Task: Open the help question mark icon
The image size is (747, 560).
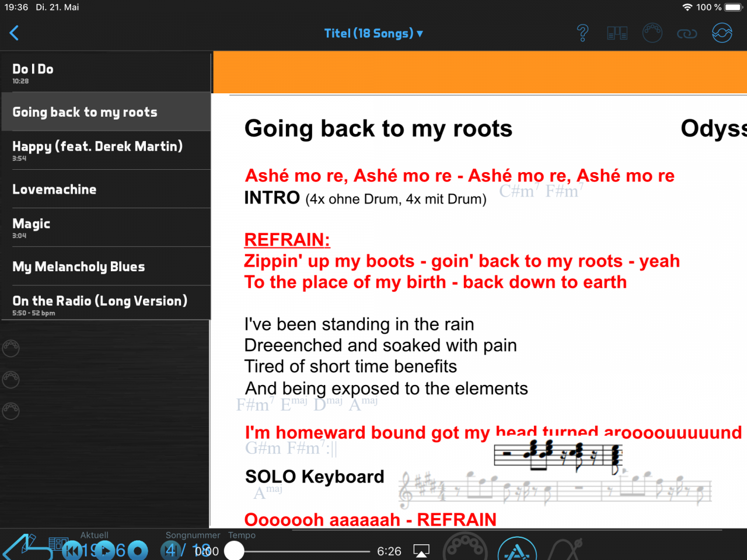Action: [582, 33]
